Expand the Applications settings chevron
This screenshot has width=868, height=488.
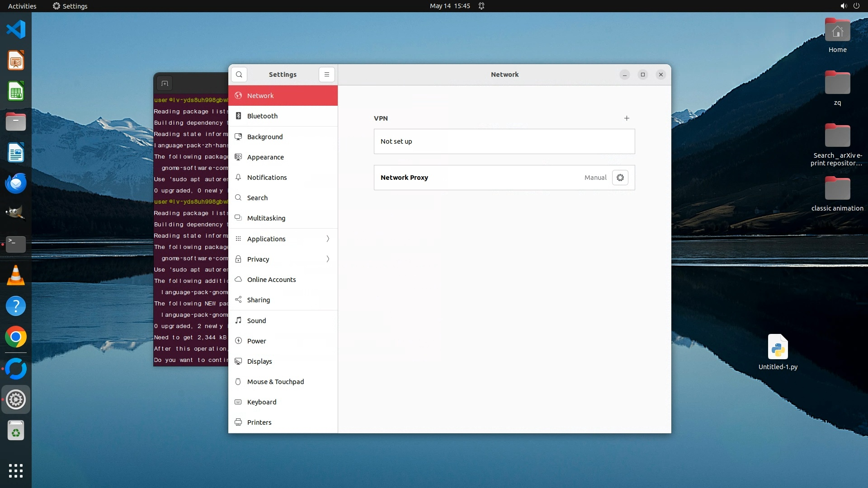click(x=328, y=239)
